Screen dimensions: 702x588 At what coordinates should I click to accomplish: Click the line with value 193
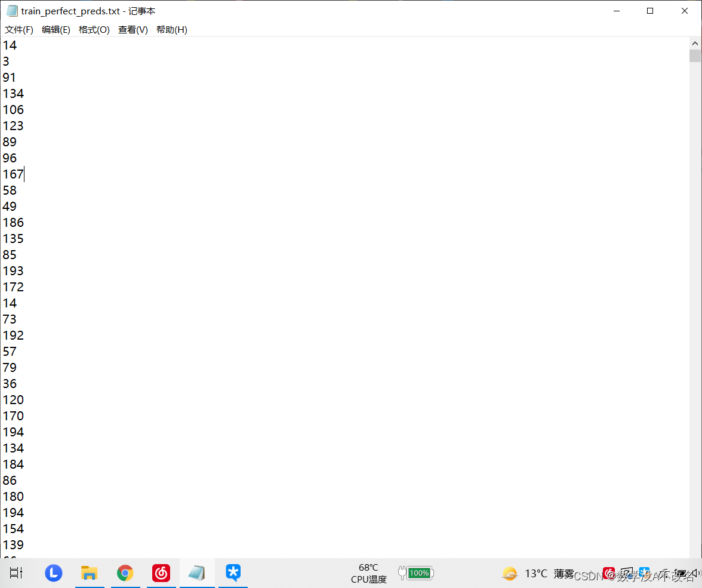tap(13, 271)
